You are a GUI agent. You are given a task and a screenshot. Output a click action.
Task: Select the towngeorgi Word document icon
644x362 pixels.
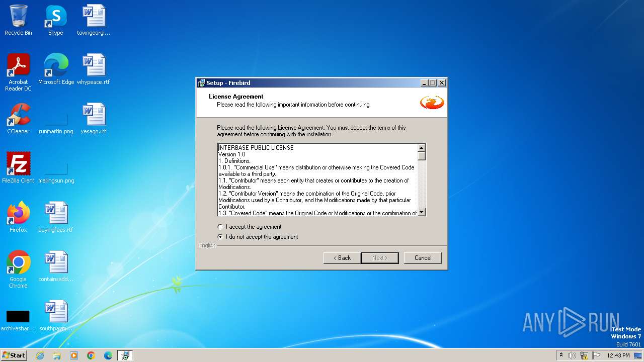(x=94, y=20)
